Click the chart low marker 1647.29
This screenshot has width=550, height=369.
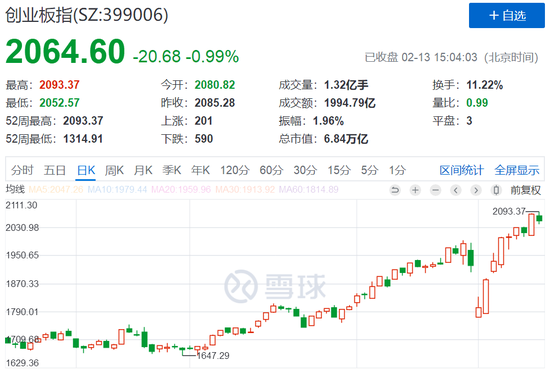(213, 356)
